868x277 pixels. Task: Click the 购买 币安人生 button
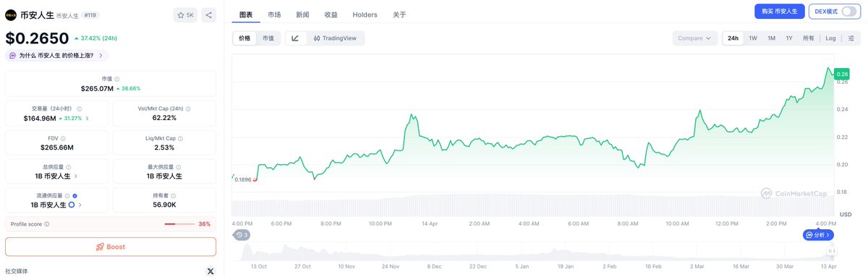click(x=779, y=12)
